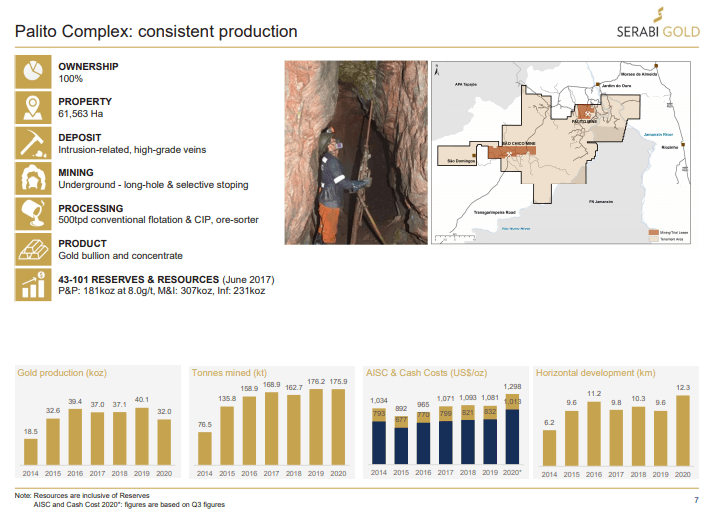Click '43-101 RESERVES & RESOURCES' heading
This screenshot has height=511, width=720.
coord(139,280)
